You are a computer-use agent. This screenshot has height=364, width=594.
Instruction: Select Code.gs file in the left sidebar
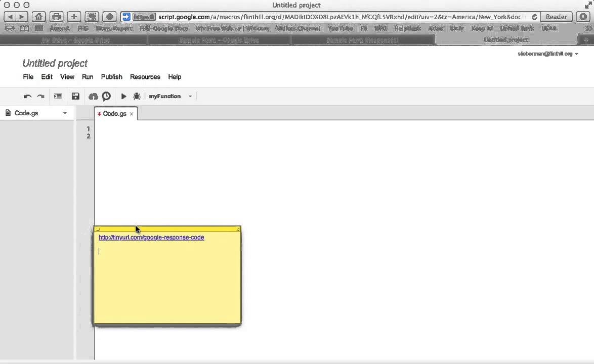pyautogui.click(x=26, y=113)
